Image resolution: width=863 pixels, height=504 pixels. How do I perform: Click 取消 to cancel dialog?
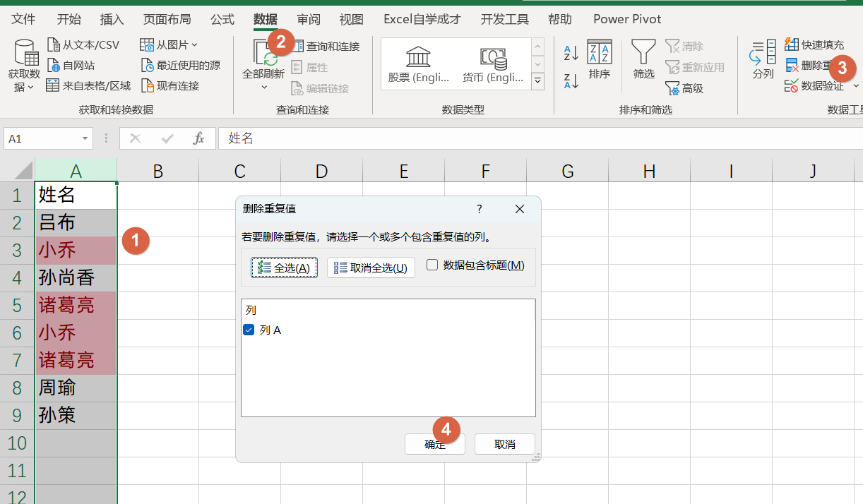(505, 444)
